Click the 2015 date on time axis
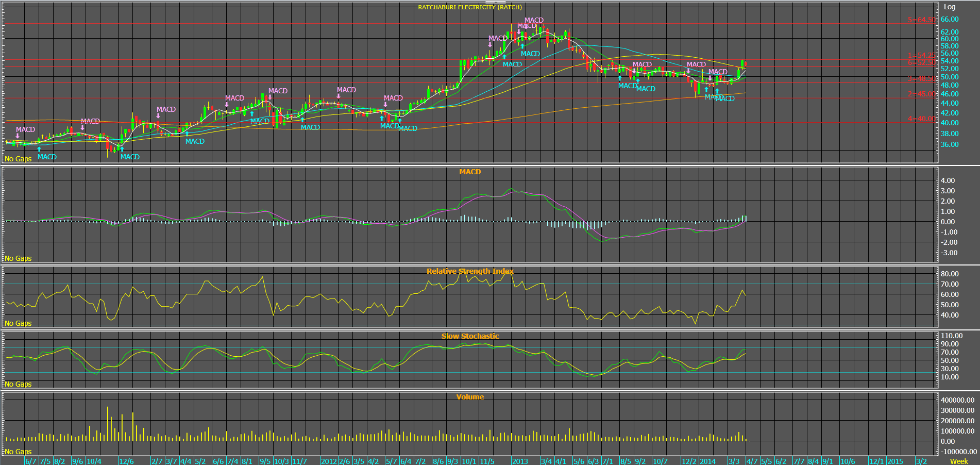This screenshot has width=980, height=465. (x=895, y=461)
